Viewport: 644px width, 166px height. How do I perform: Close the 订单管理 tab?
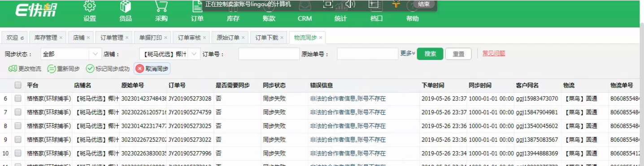coord(127,38)
